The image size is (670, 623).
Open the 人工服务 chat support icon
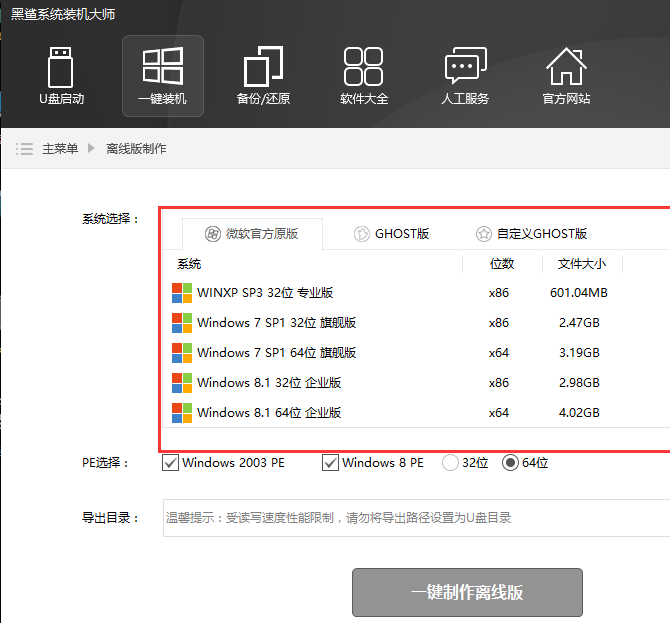click(x=465, y=76)
